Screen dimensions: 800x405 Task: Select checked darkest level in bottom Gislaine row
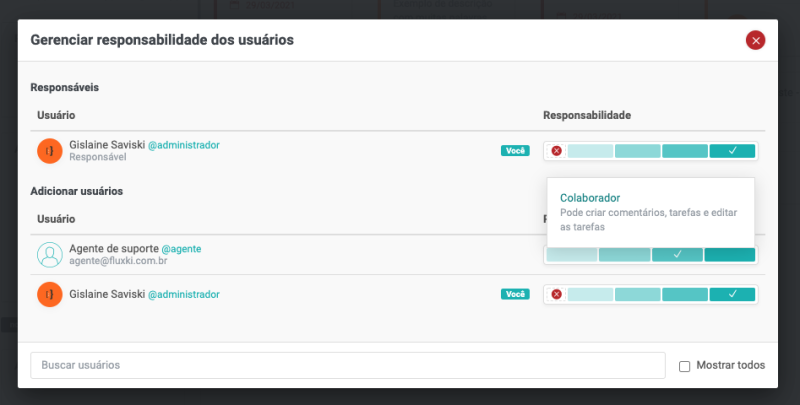pos(733,294)
